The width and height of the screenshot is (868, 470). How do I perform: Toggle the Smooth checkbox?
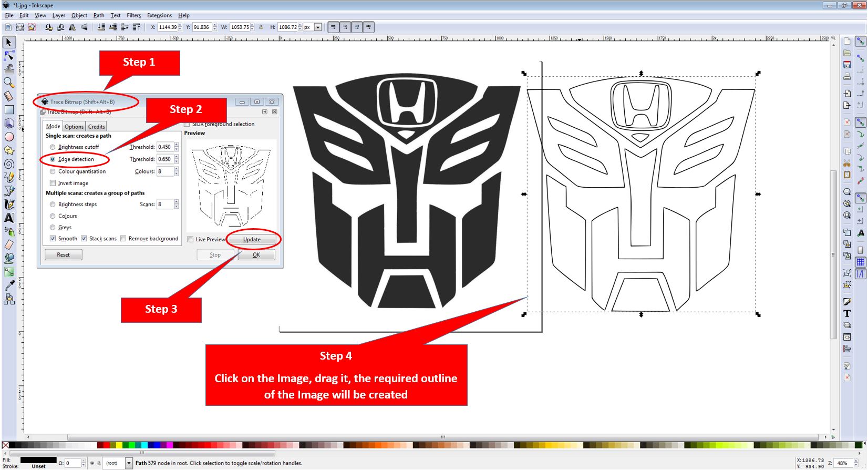[x=53, y=239]
